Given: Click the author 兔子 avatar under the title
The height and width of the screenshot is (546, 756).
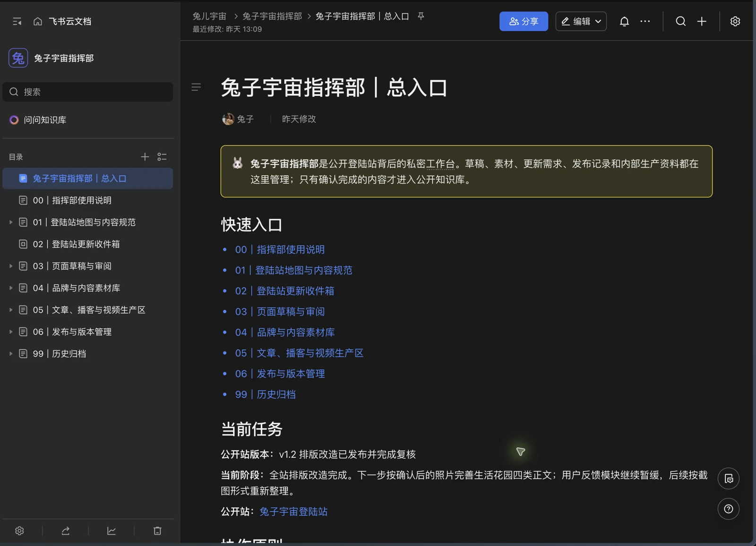Looking at the screenshot, I should (228, 119).
